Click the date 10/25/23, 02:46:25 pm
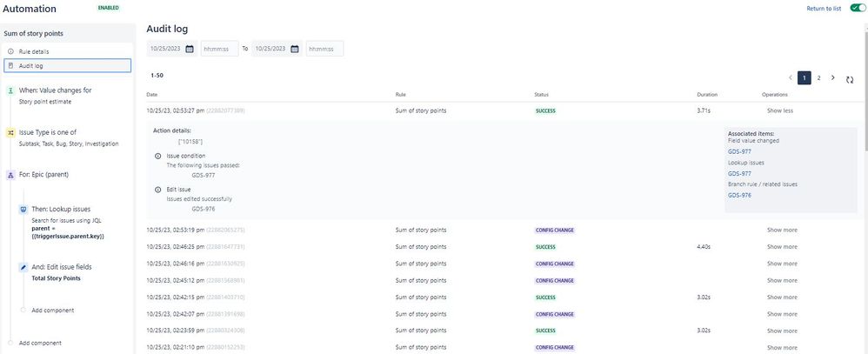The image size is (868, 354). (x=176, y=247)
